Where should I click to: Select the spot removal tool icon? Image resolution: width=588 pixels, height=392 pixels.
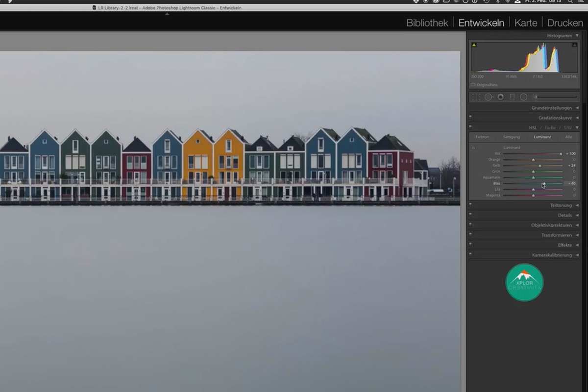(x=489, y=97)
